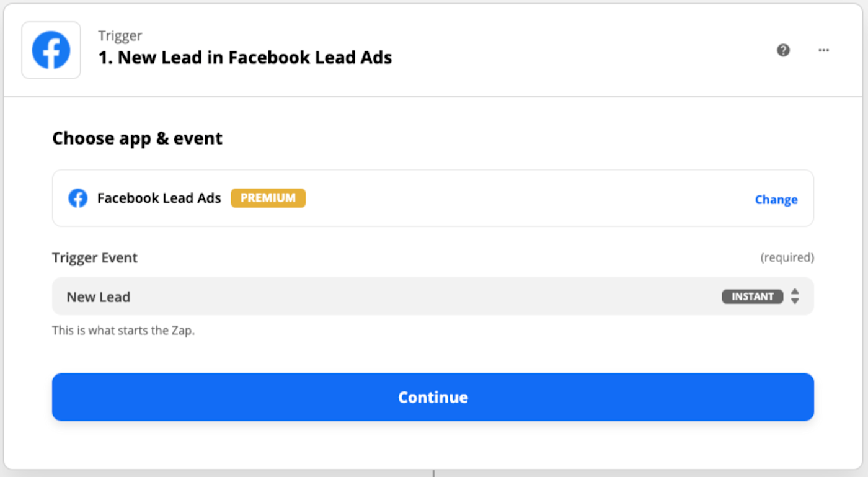Click the Choose app & event heading

pos(137,138)
